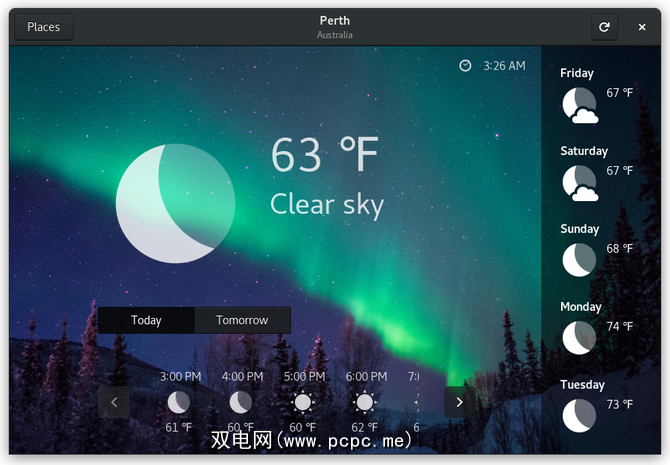Show earlier hourly forecasts with left arrow
The image size is (670, 465).
114,402
